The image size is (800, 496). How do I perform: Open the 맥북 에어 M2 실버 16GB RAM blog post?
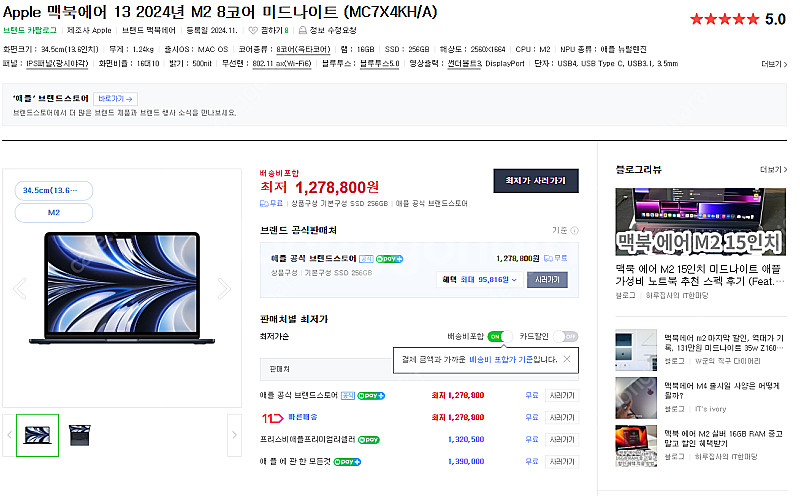point(723,438)
